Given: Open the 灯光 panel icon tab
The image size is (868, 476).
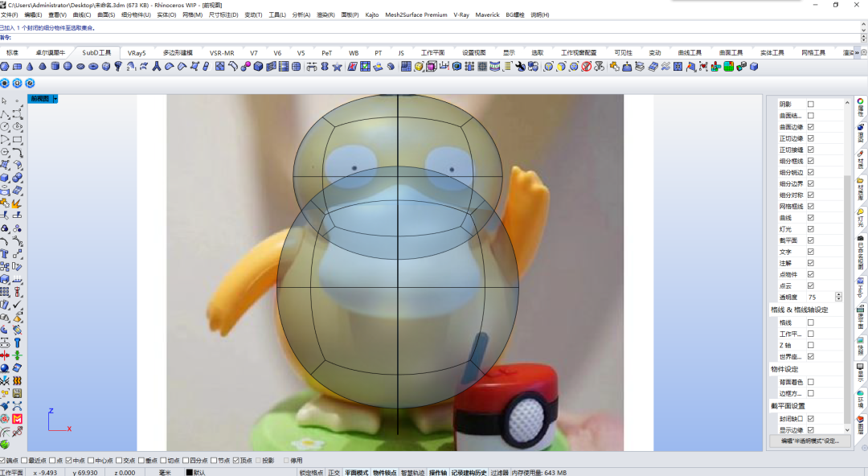Looking at the screenshot, I should coord(861,218).
